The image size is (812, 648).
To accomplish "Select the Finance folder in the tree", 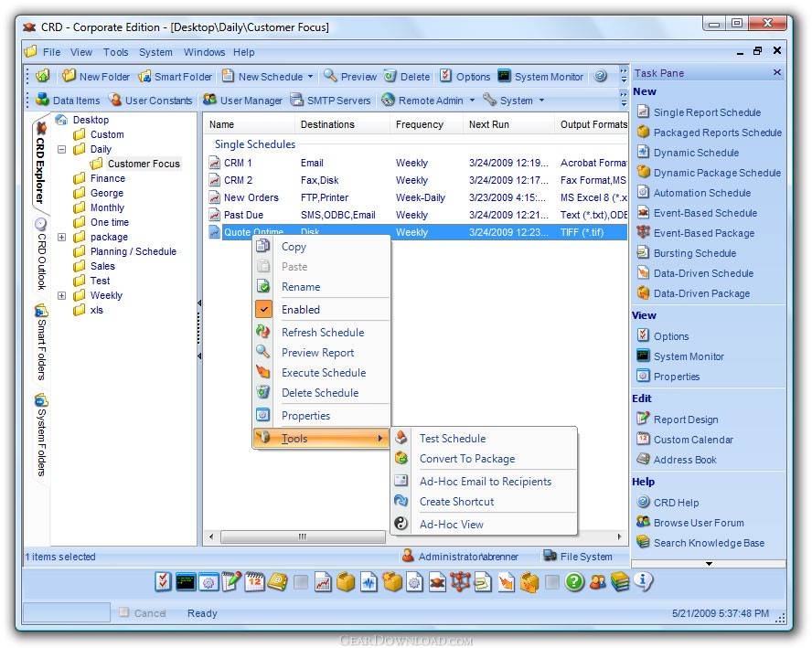I will 100,178.
